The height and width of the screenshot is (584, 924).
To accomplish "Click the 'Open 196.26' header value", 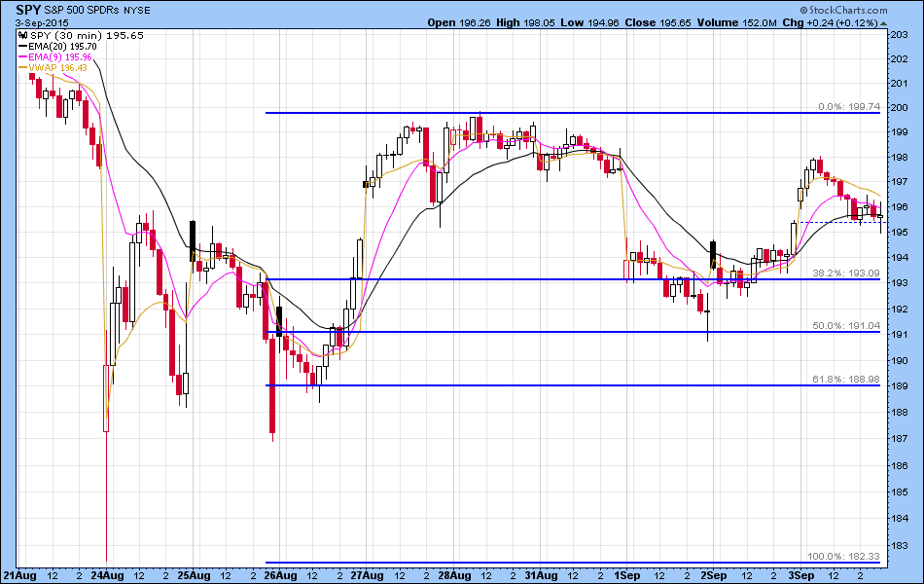I will (x=459, y=22).
